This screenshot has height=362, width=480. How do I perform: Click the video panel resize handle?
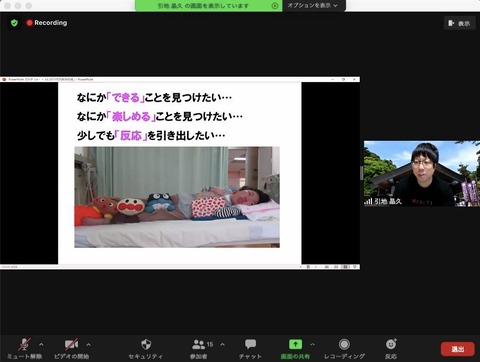pyautogui.click(x=361, y=173)
